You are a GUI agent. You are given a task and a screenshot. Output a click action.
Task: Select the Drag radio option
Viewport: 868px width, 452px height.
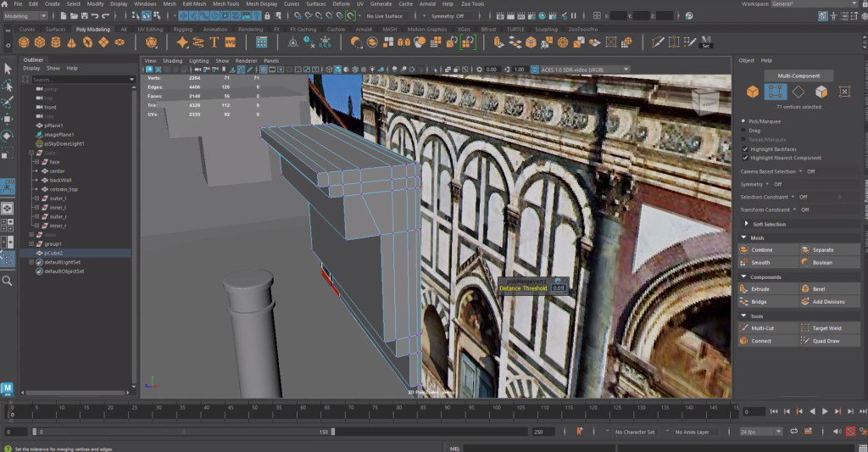pos(743,130)
